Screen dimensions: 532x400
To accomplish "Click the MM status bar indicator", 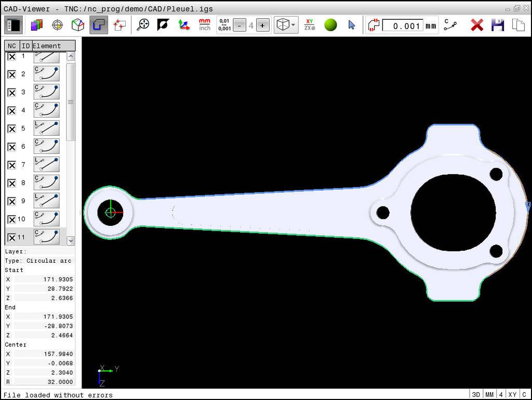I will click(489, 394).
